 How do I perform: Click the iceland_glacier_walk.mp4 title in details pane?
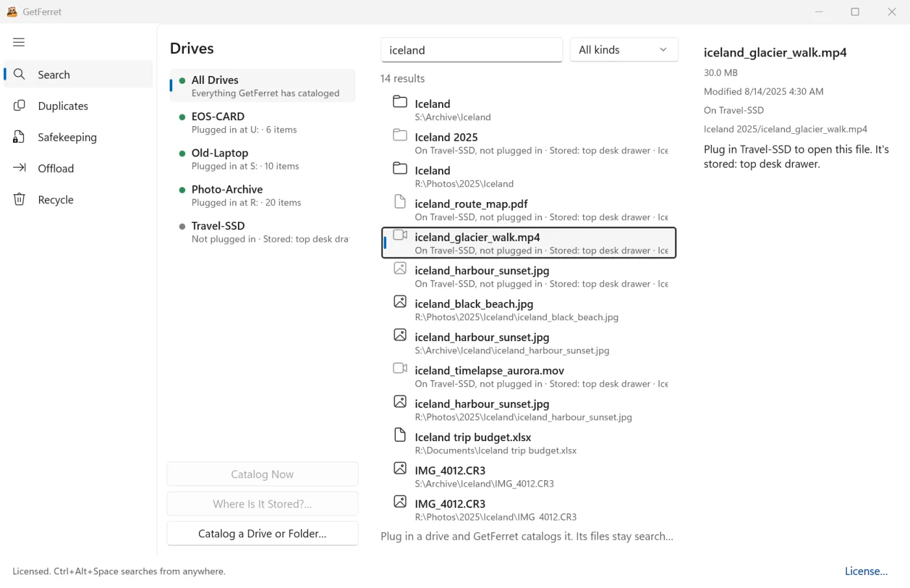[x=775, y=53]
